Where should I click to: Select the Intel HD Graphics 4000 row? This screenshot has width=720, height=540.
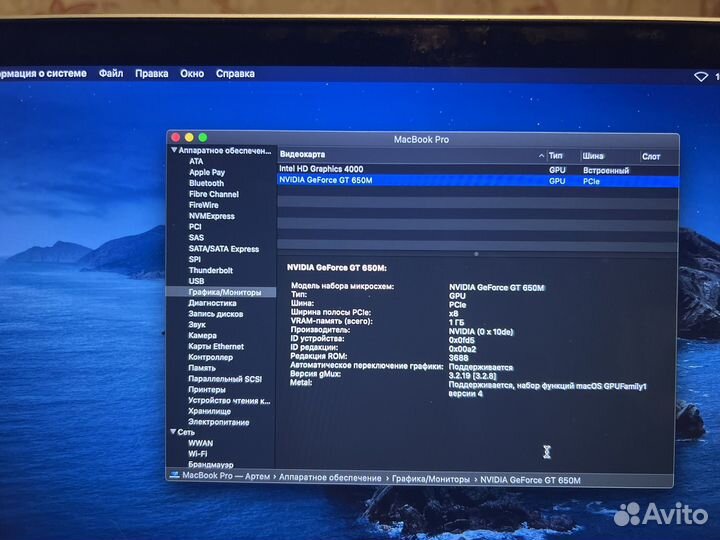[x=478, y=169]
